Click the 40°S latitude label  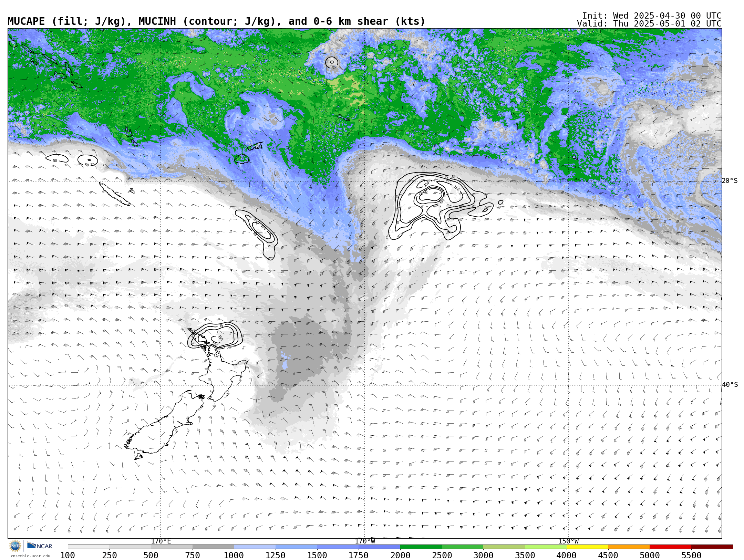point(730,385)
